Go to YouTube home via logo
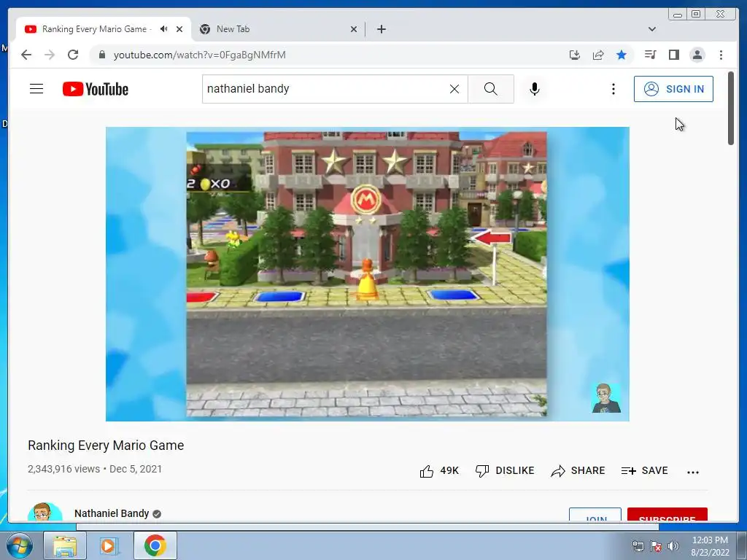747x560 pixels. click(96, 89)
